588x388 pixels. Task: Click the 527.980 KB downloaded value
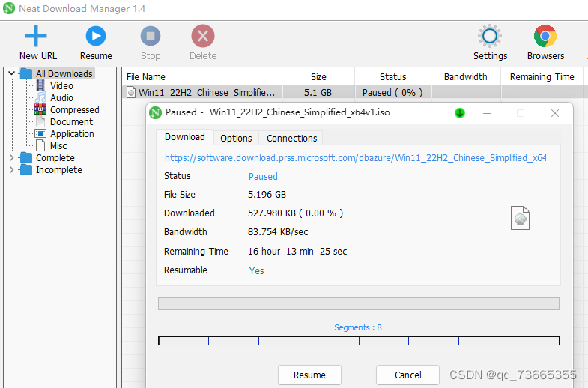pos(296,213)
